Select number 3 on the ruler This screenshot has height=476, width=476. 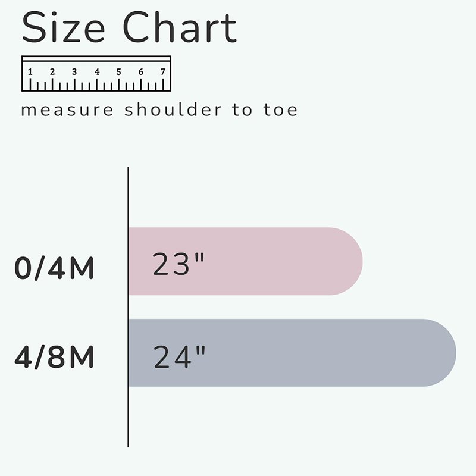click(74, 72)
